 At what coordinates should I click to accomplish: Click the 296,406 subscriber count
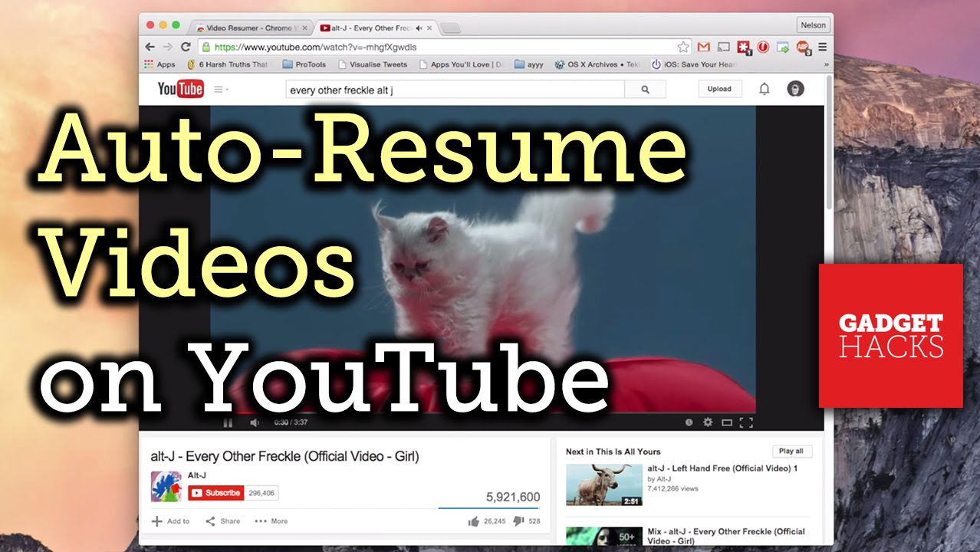pyautogui.click(x=262, y=493)
